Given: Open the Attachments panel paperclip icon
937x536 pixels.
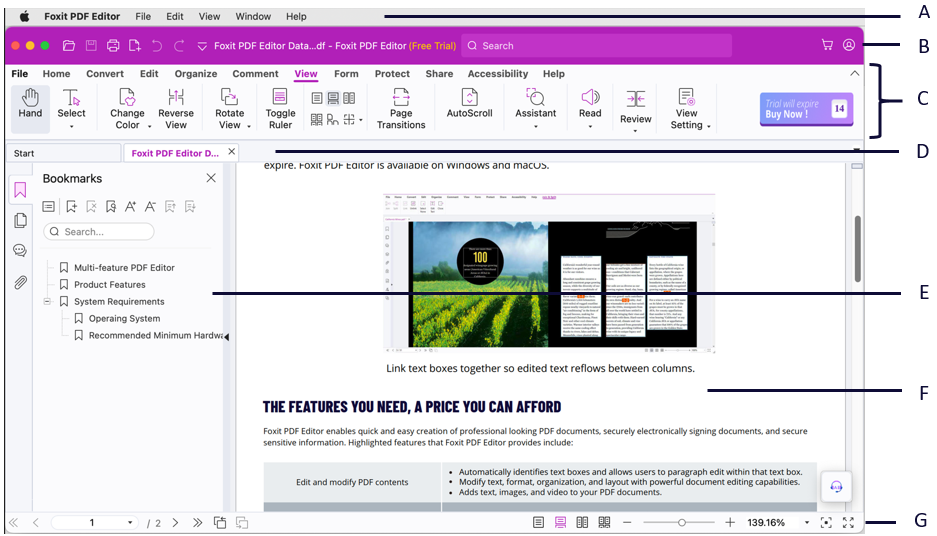Looking at the screenshot, I should click(20, 283).
